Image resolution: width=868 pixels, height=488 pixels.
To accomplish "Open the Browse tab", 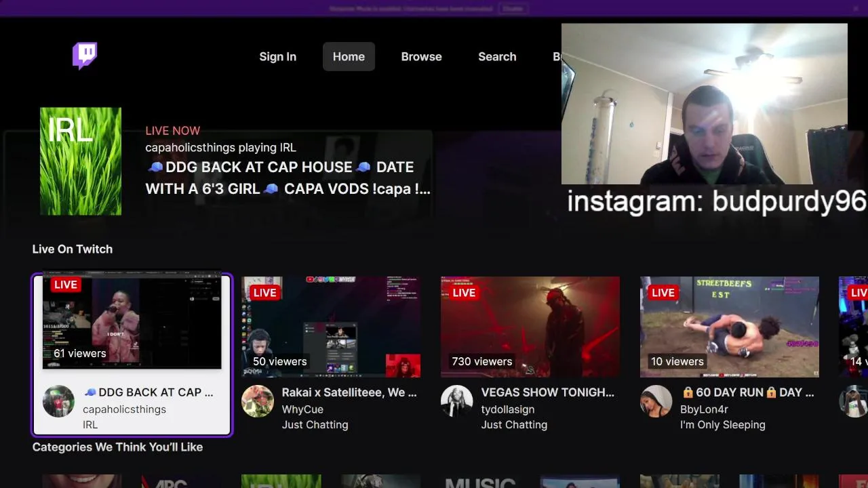I will pyautogui.click(x=421, y=57).
